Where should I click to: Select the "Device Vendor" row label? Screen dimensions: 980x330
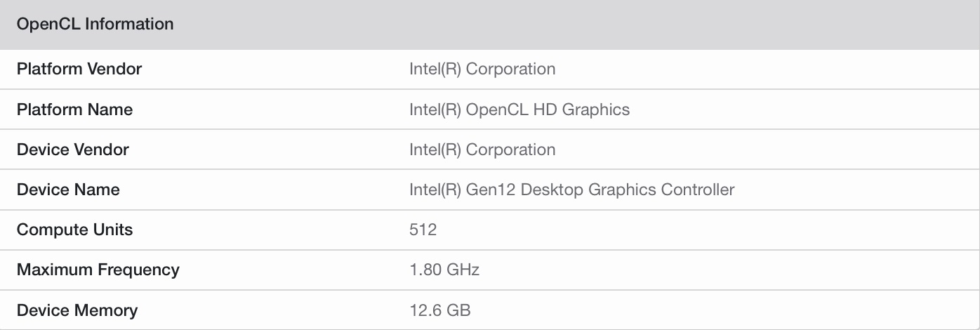(73, 150)
